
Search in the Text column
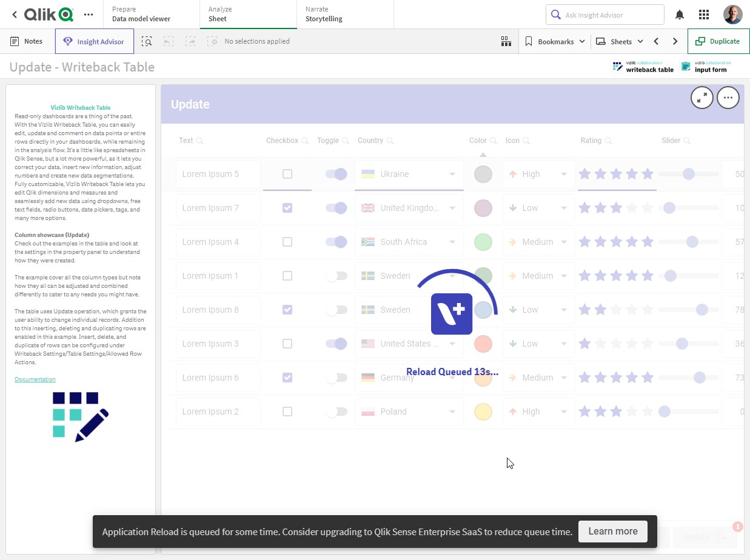tap(200, 141)
